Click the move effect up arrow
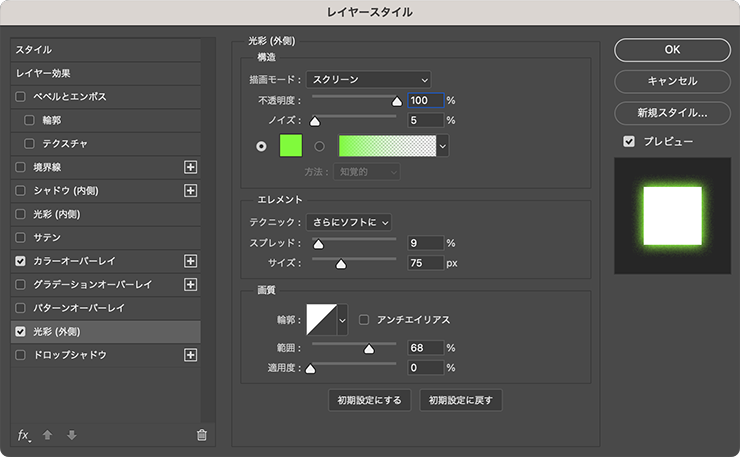 [x=47, y=435]
